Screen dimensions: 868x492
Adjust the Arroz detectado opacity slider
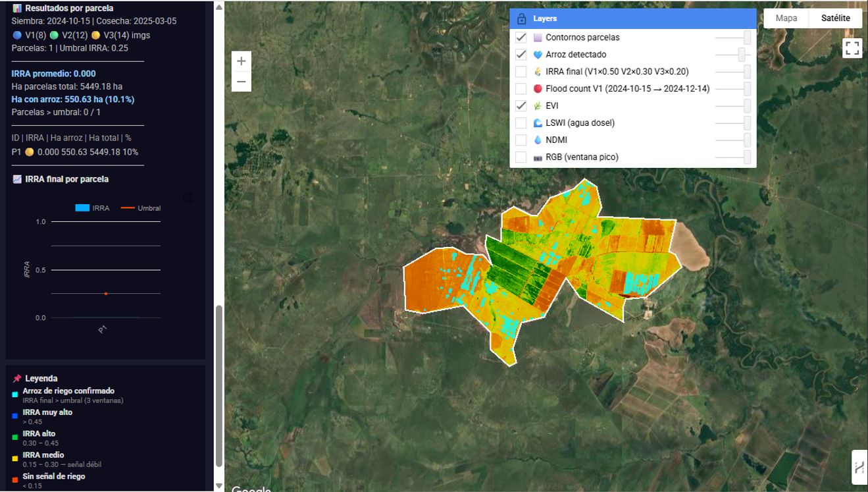(742, 55)
